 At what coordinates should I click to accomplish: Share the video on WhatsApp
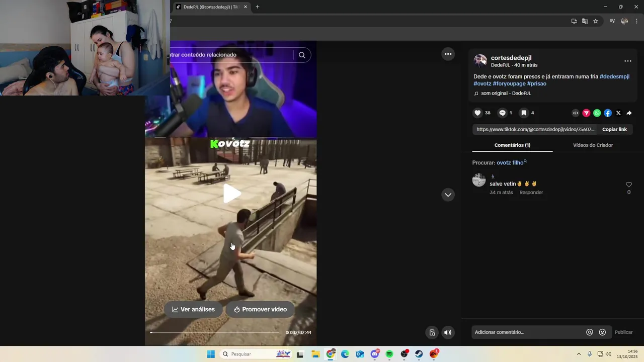pos(597,113)
